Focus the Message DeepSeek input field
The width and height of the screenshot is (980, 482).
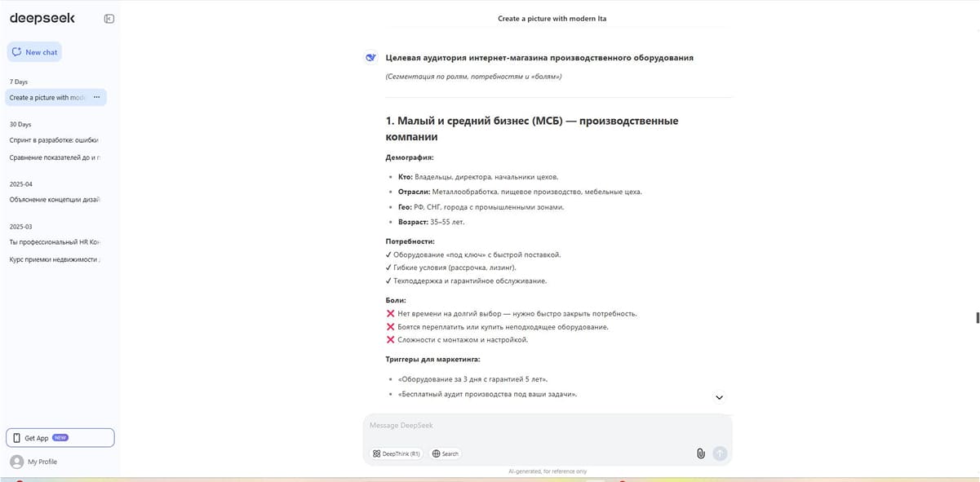tap(547, 426)
